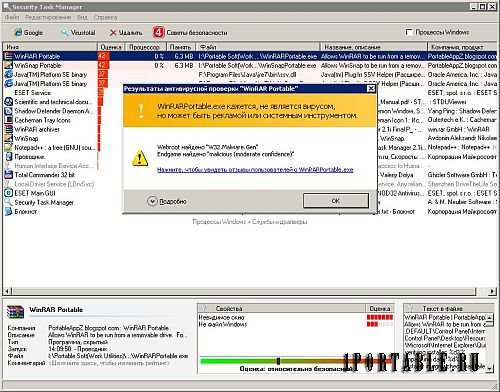Click Total Commander 32 bit icon
This screenshot has width=500, height=392.
(9, 174)
